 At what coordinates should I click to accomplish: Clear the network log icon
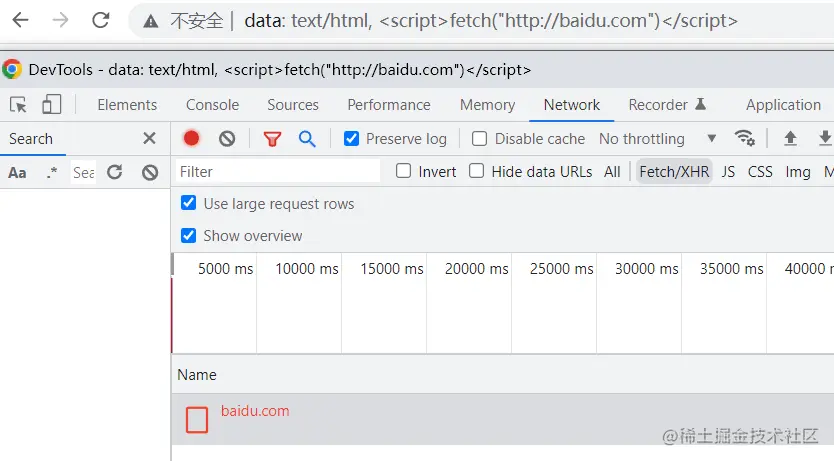pyautogui.click(x=227, y=139)
